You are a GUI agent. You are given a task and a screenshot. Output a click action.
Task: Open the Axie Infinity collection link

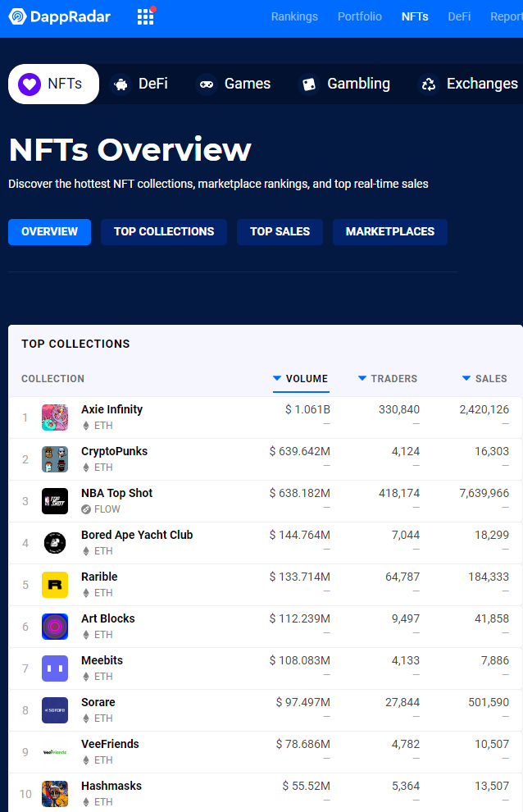point(111,409)
